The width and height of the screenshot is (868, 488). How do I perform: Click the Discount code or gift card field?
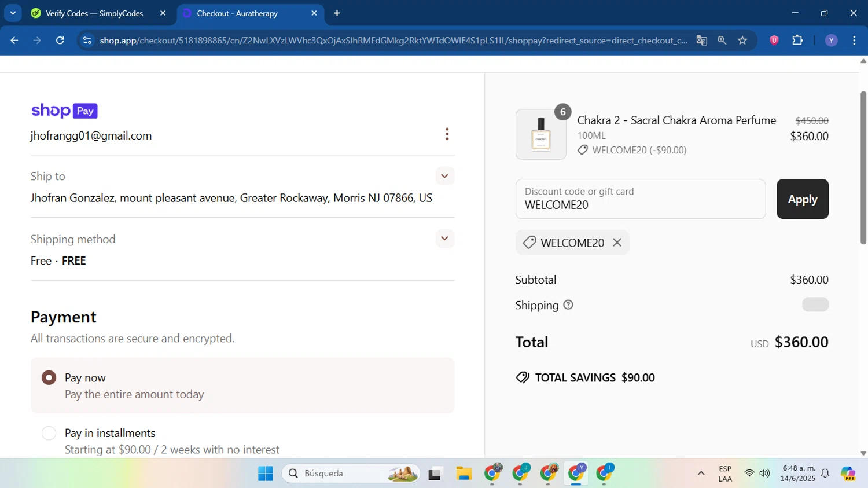[641, 199]
